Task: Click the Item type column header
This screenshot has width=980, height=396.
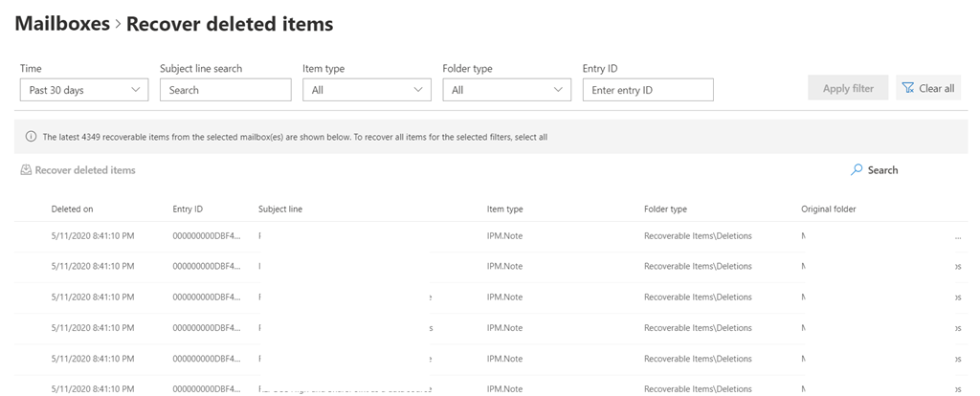Action: coord(504,209)
